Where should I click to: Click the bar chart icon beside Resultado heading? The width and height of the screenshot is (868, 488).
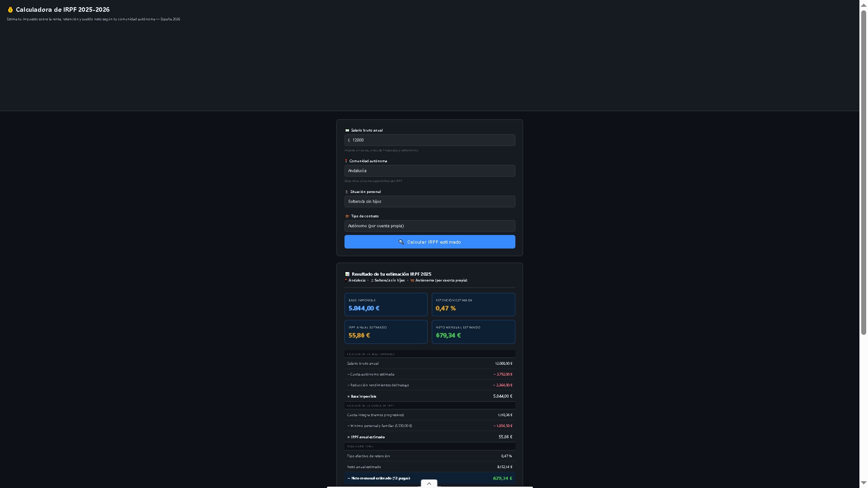click(347, 274)
